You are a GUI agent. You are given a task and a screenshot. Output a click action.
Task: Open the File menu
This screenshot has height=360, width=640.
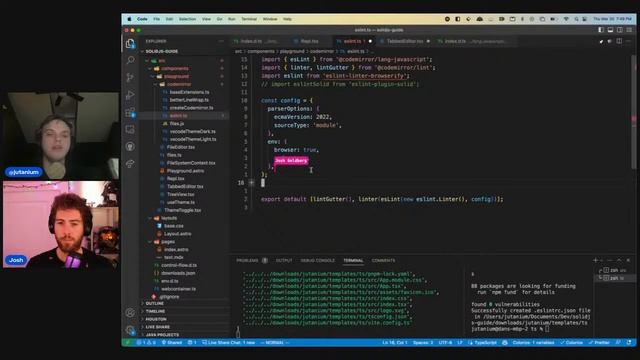[157, 19]
